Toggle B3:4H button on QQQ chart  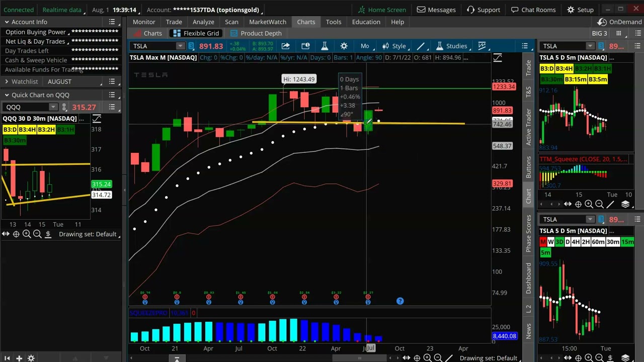point(28,130)
